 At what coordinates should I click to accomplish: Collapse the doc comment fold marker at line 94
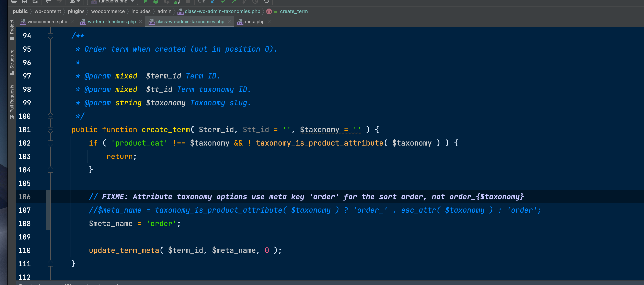click(x=50, y=36)
